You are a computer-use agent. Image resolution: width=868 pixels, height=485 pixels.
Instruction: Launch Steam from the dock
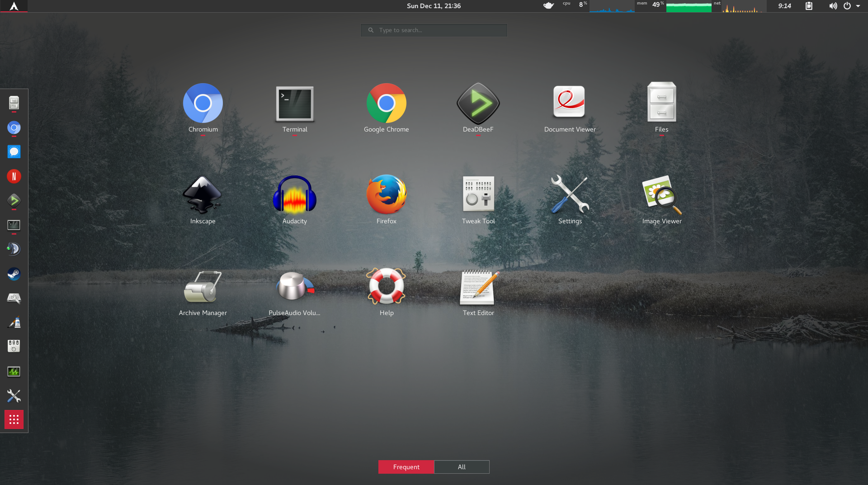(x=14, y=274)
